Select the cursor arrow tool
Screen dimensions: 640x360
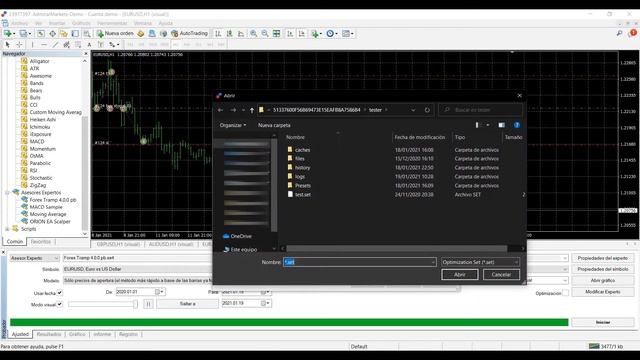click(7, 44)
